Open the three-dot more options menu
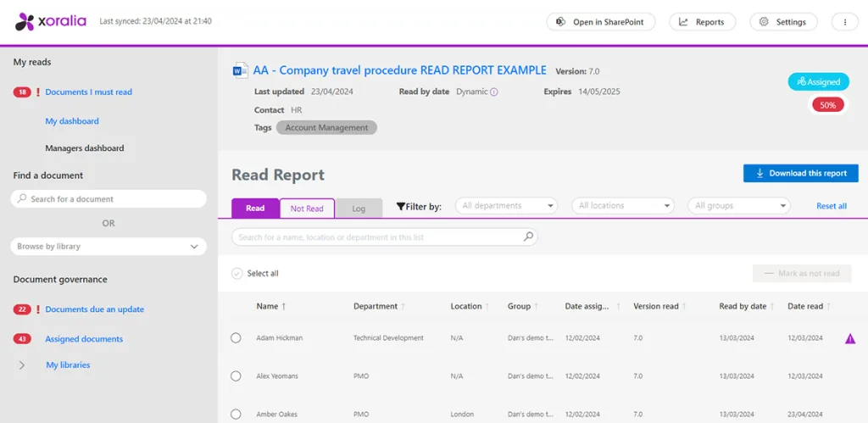This screenshot has width=868, height=423. pyautogui.click(x=844, y=22)
